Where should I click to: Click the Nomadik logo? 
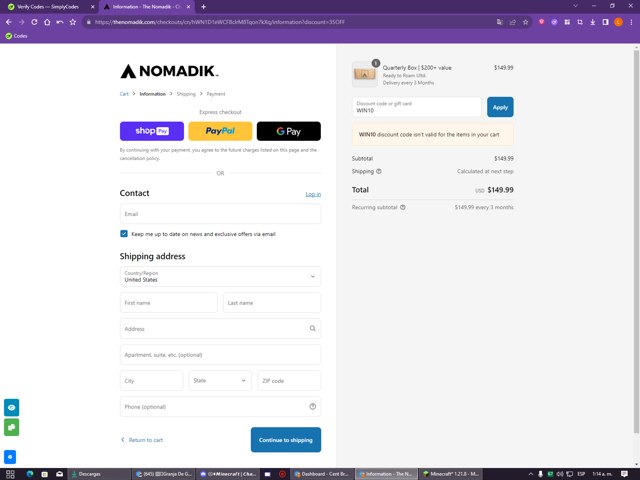click(169, 71)
